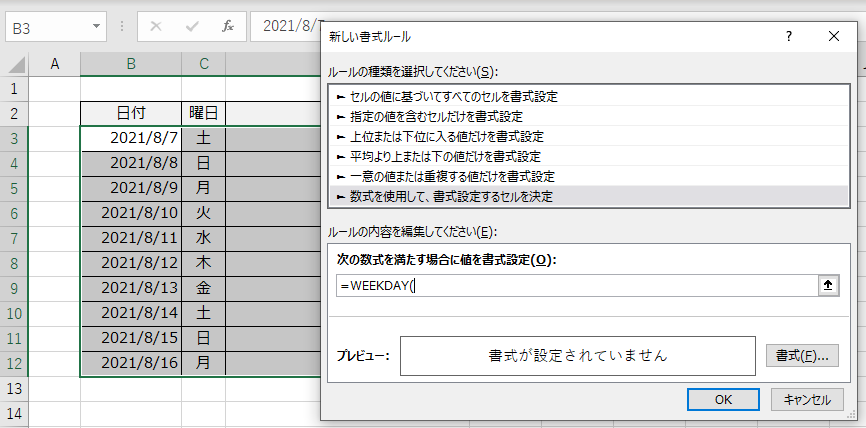
Task: Close the 新しい書式ルール dialog
Action: coord(834,36)
